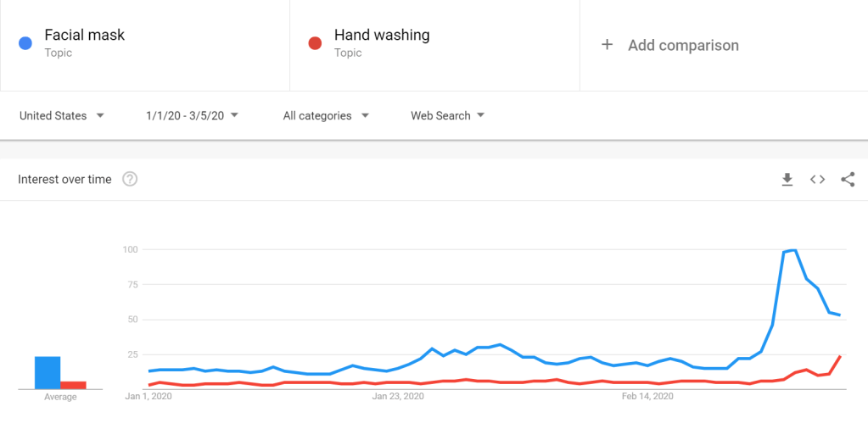Viewport: 868px width, 429px height.
Task: Edit the Hand washing search term
Action: 382,36
